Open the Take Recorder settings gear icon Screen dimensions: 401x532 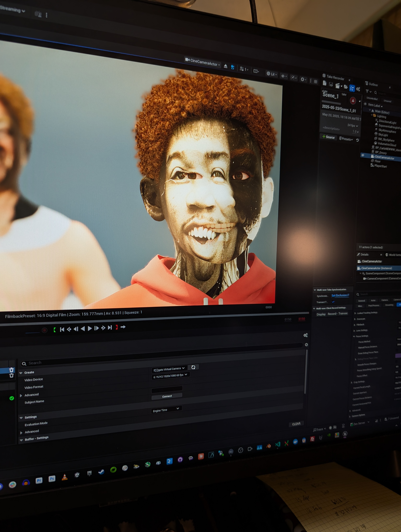[x=358, y=89]
